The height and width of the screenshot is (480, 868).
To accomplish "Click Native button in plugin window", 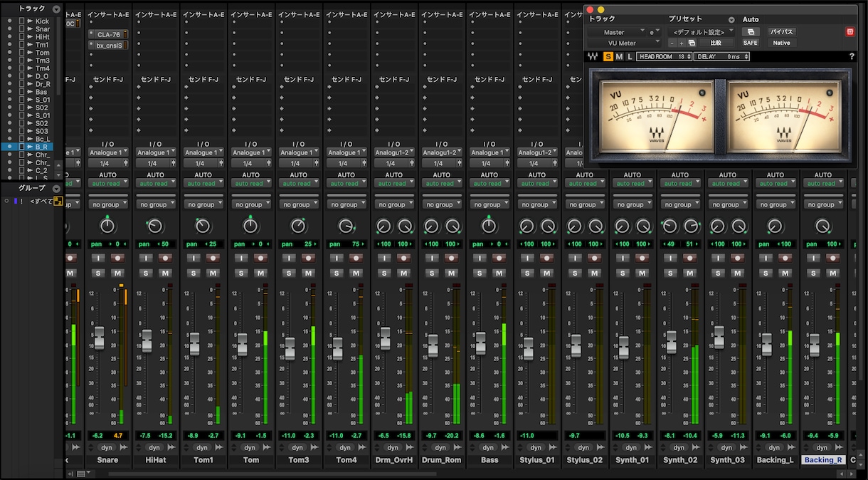I will (x=781, y=43).
